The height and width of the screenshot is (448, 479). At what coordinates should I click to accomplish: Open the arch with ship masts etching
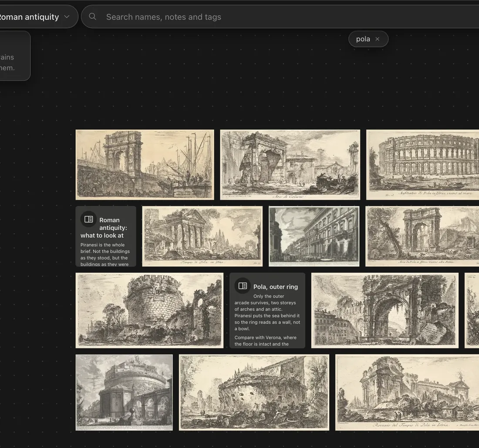click(x=145, y=165)
